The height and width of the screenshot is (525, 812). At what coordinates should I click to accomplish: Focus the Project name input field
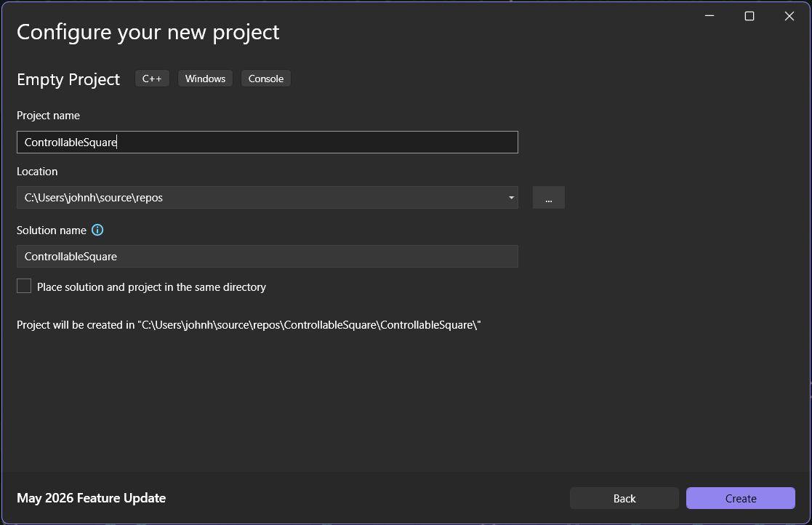pos(268,142)
